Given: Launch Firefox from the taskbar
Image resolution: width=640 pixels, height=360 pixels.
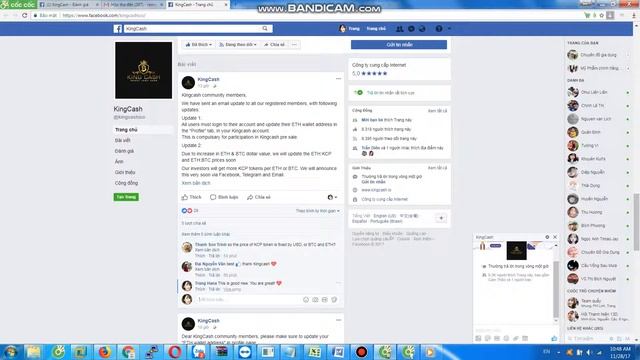Looking at the screenshot, I should (x=105, y=352).
